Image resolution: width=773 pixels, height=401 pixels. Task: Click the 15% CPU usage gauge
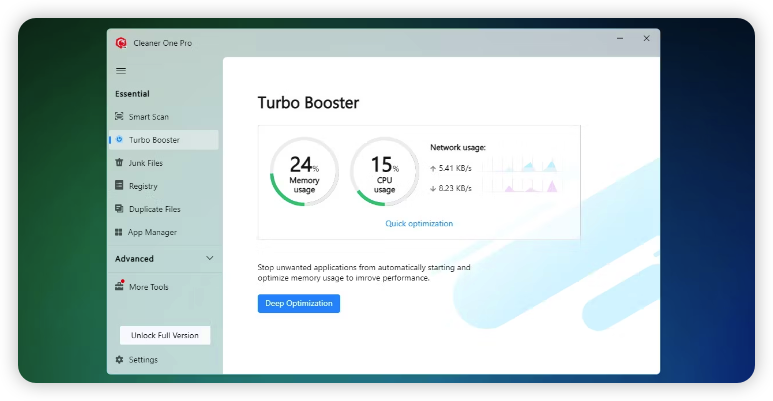(385, 172)
